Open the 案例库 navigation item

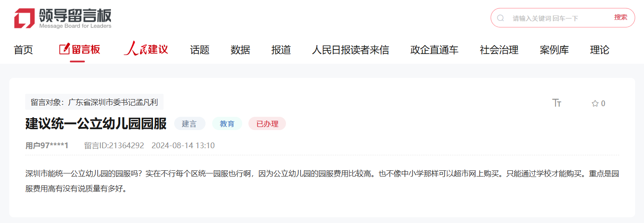pos(554,50)
